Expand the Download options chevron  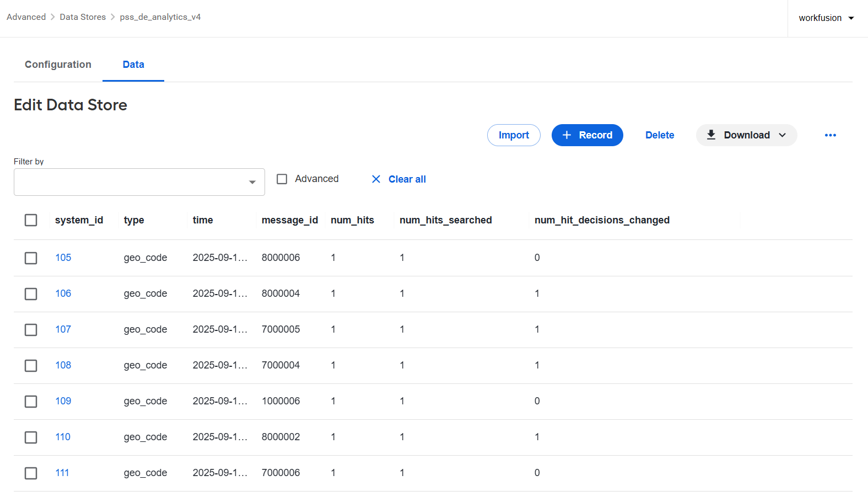click(783, 135)
